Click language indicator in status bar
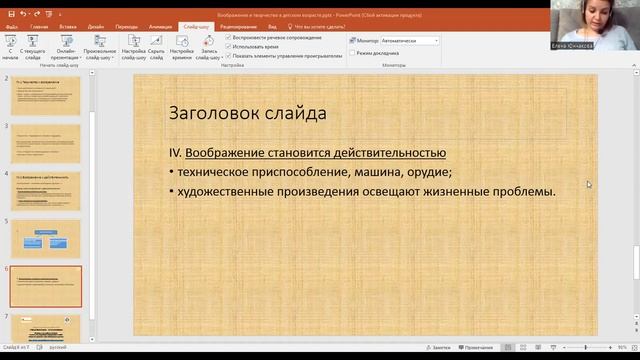 click(58, 347)
